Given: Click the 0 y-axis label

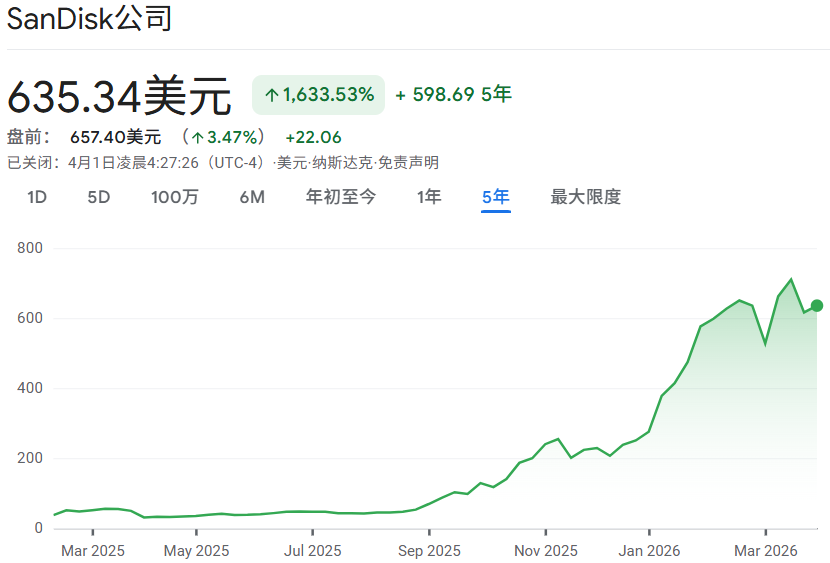Looking at the screenshot, I should coord(39,528).
